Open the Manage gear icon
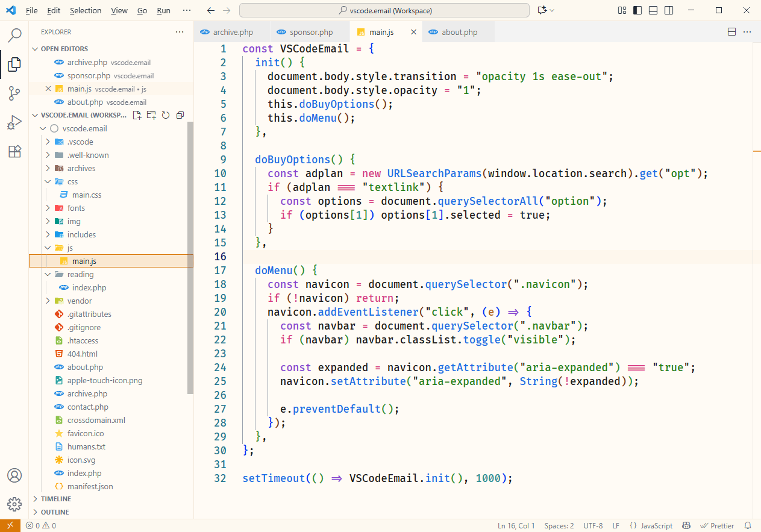This screenshot has height=532, width=761. (14, 504)
